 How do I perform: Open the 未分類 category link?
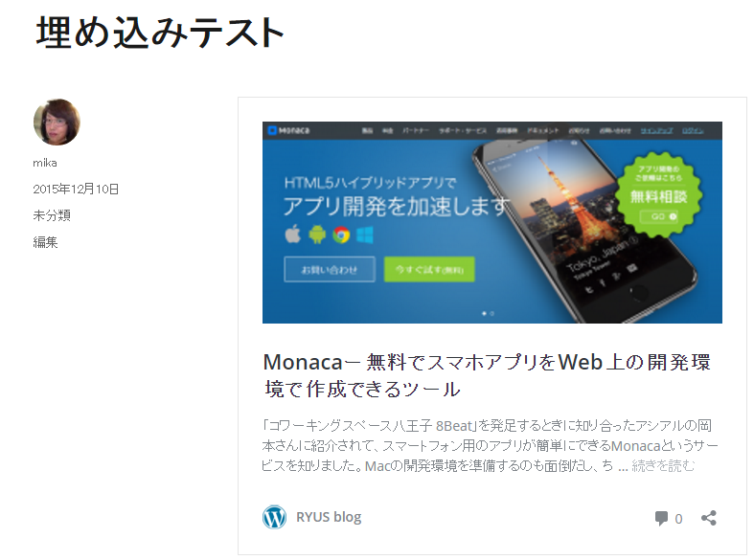coord(52,215)
